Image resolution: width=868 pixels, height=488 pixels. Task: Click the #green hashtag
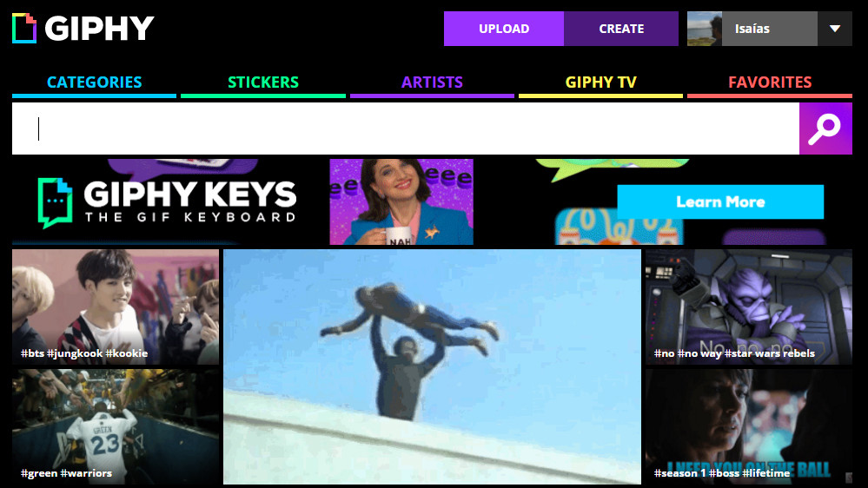coord(39,473)
